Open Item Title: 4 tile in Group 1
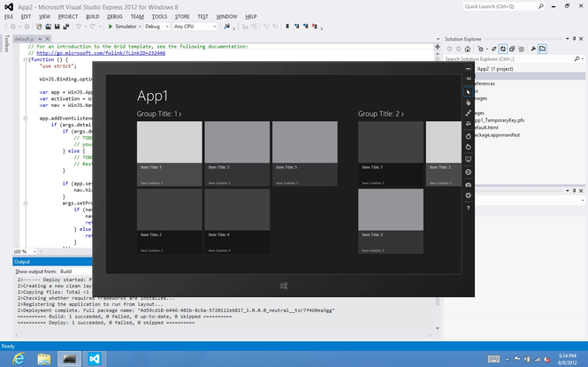Screen dimensions: 588x367 pos(237,221)
